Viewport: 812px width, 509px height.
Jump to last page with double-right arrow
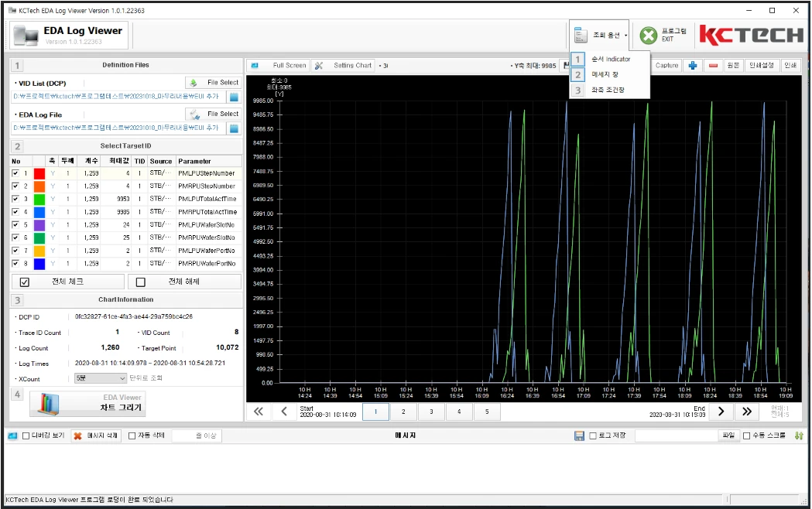point(747,412)
